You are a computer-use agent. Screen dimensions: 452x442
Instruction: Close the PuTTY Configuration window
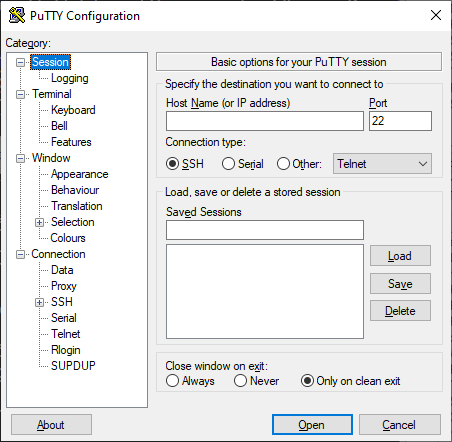(436, 15)
